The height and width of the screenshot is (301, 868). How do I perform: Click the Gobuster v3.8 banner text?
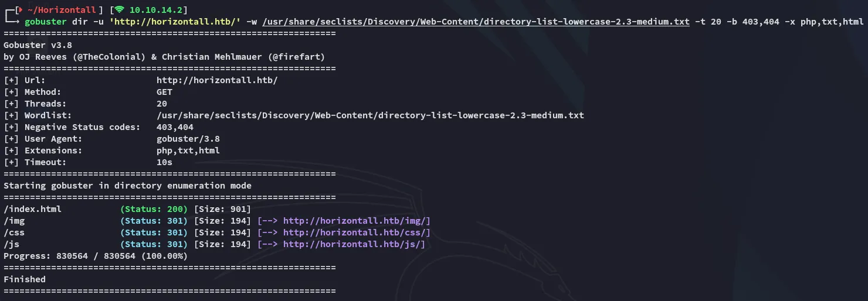38,45
